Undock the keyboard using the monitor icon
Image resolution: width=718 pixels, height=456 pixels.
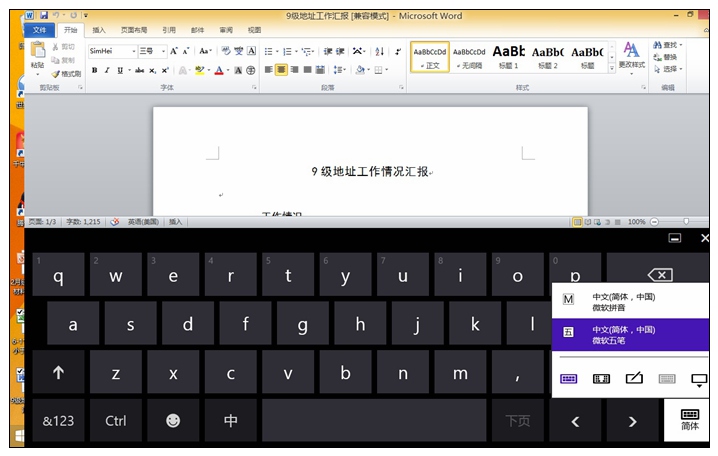[x=699, y=380]
